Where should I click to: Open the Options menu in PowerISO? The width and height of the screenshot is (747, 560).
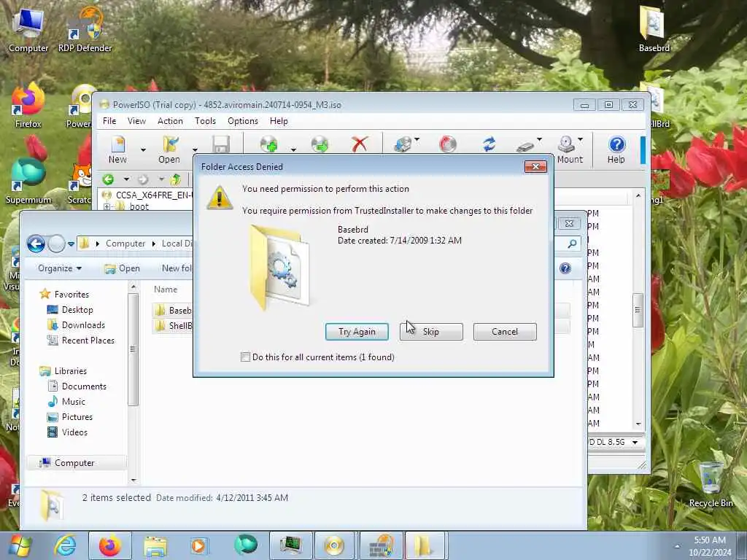243,121
